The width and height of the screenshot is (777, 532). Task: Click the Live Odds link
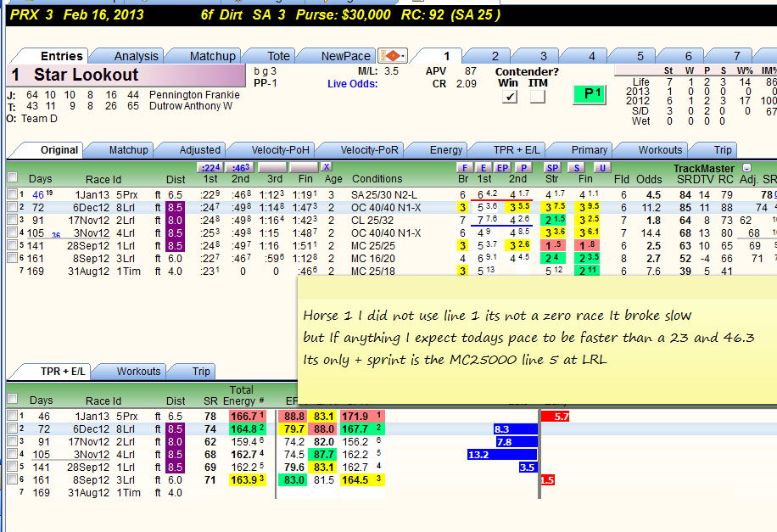[352, 84]
